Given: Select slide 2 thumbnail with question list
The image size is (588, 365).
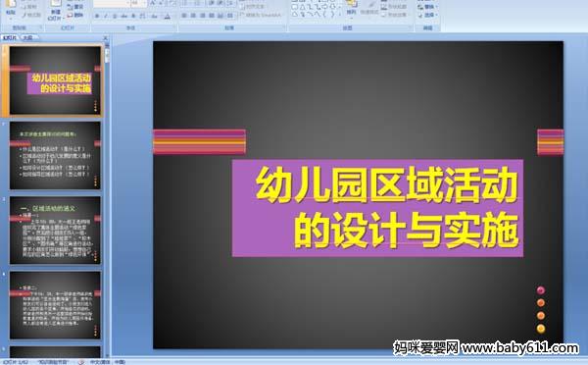Looking at the screenshot, I should tap(55, 155).
